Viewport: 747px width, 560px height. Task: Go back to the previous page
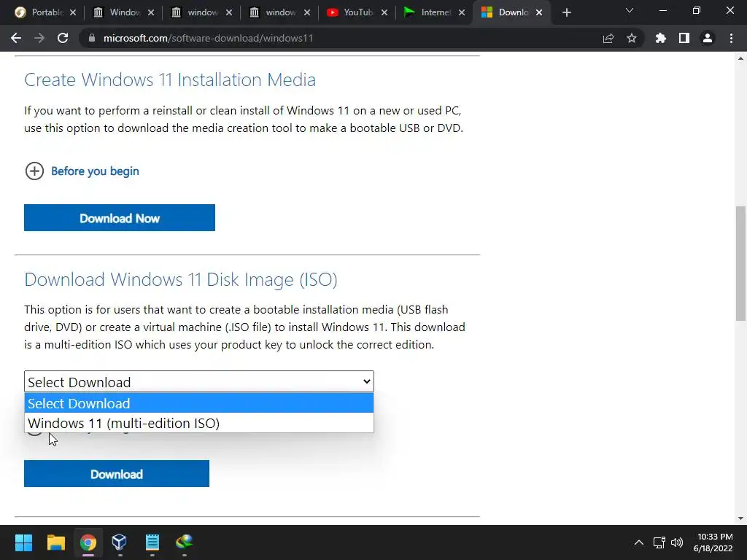click(16, 38)
